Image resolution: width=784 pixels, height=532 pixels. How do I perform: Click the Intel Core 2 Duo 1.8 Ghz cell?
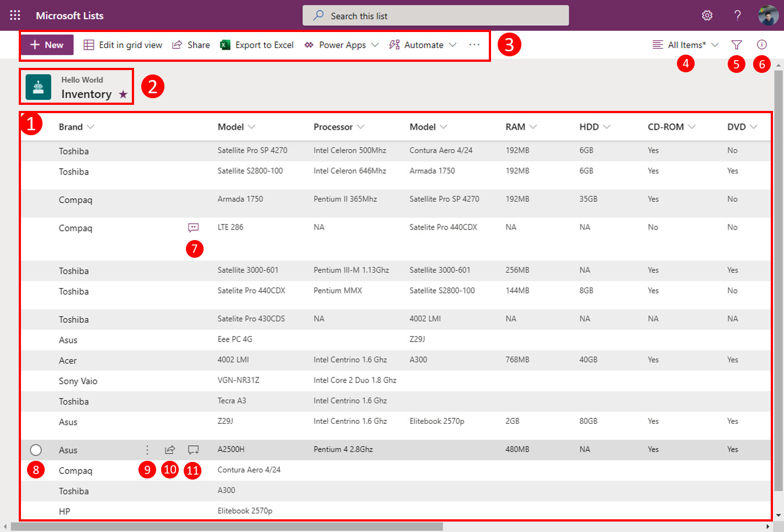click(x=355, y=380)
